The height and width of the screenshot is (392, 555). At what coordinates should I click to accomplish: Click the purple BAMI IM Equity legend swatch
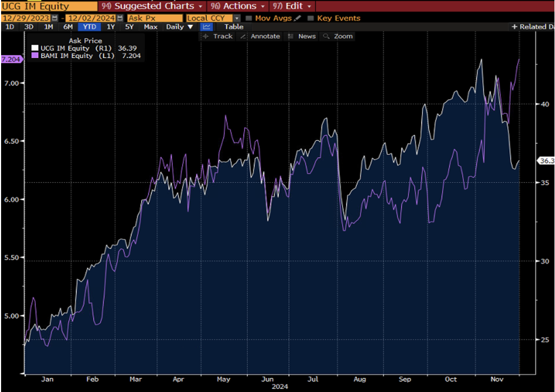[34, 56]
